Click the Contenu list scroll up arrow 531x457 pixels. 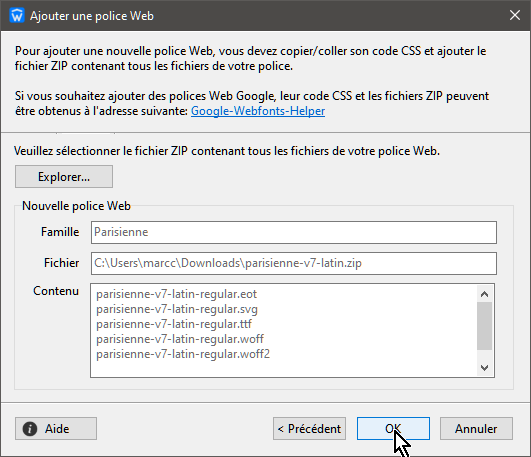pyautogui.click(x=484, y=294)
